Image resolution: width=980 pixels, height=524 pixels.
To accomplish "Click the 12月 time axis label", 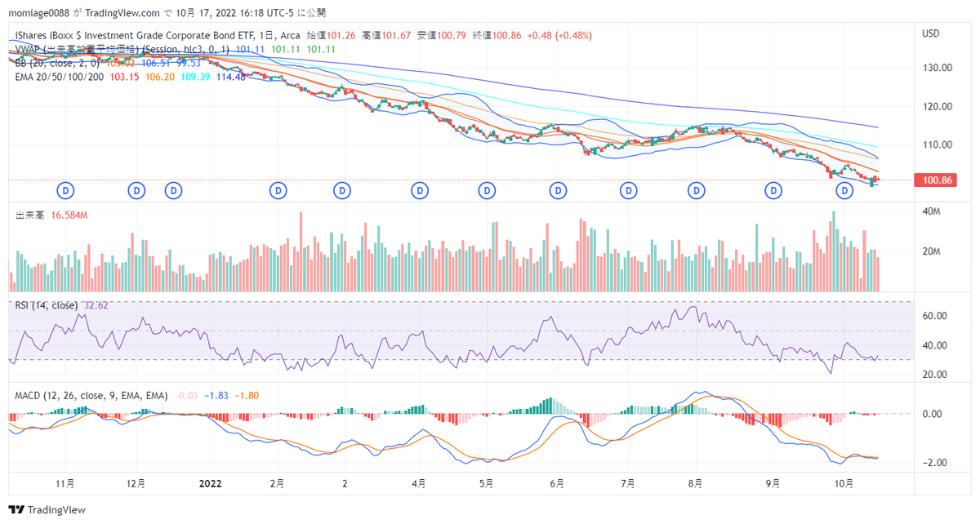I will click(136, 482).
